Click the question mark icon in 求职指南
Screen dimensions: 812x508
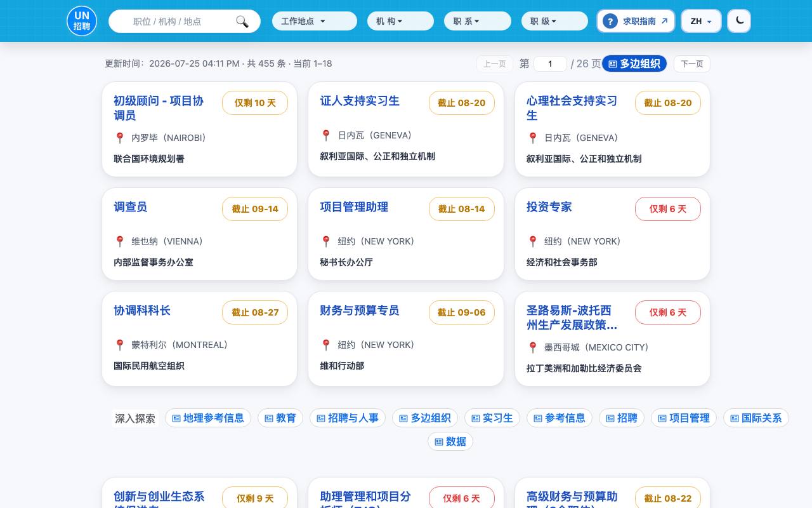[610, 21]
